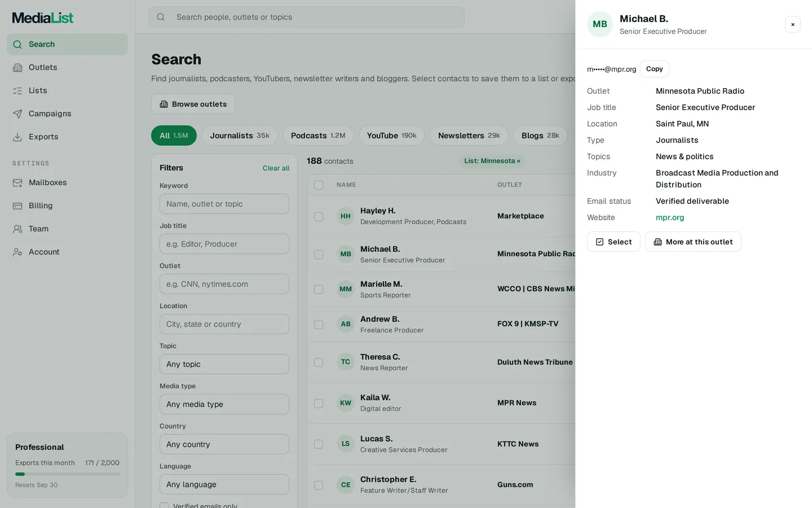
Task: Click the Outlets building icon in sidebar
Action: click(17, 68)
